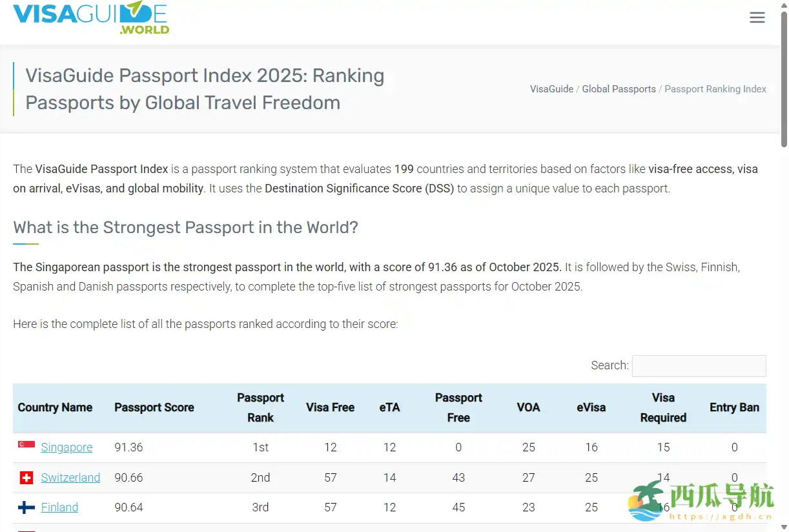Click the Singapore flag icon
789x532 pixels.
coord(26,446)
